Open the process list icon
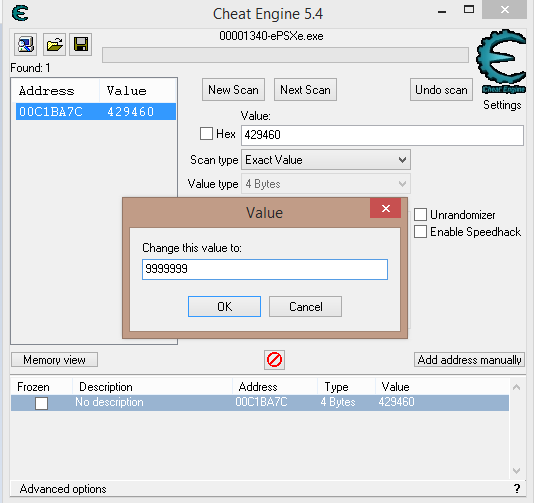The width and height of the screenshot is (534, 503). tap(26, 44)
